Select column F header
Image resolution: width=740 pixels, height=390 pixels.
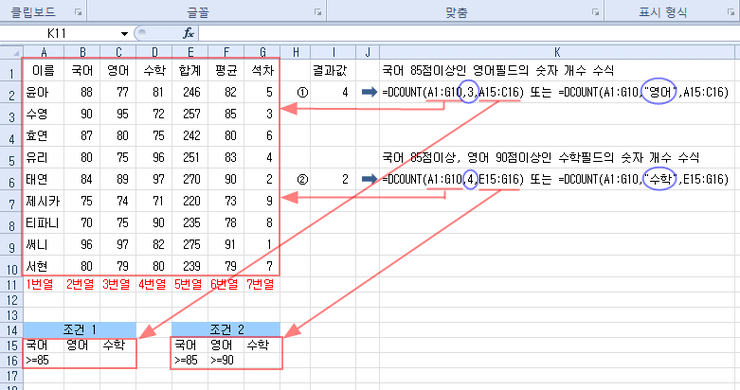click(226, 52)
